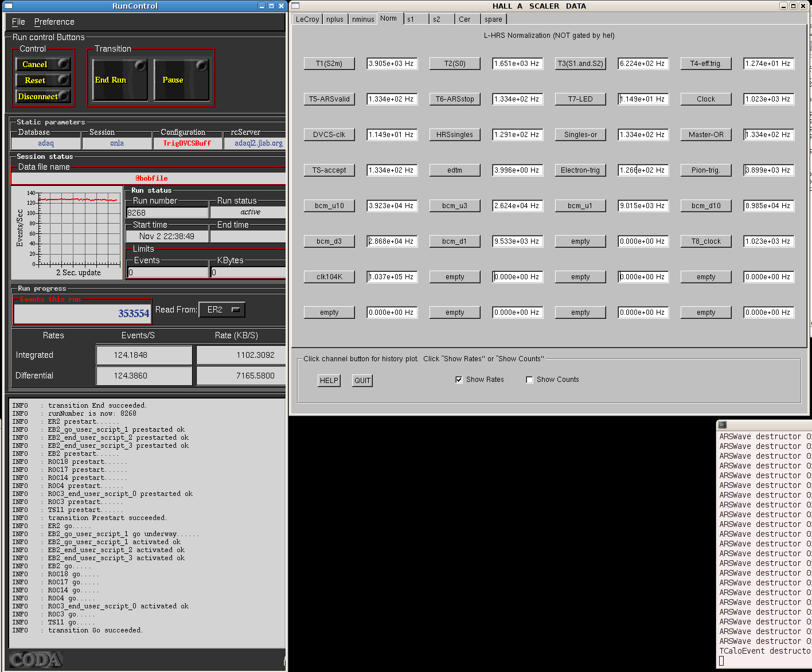Open history plot for Singles-or channel
Image resolution: width=812 pixels, height=672 pixels.
(x=580, y=135)
